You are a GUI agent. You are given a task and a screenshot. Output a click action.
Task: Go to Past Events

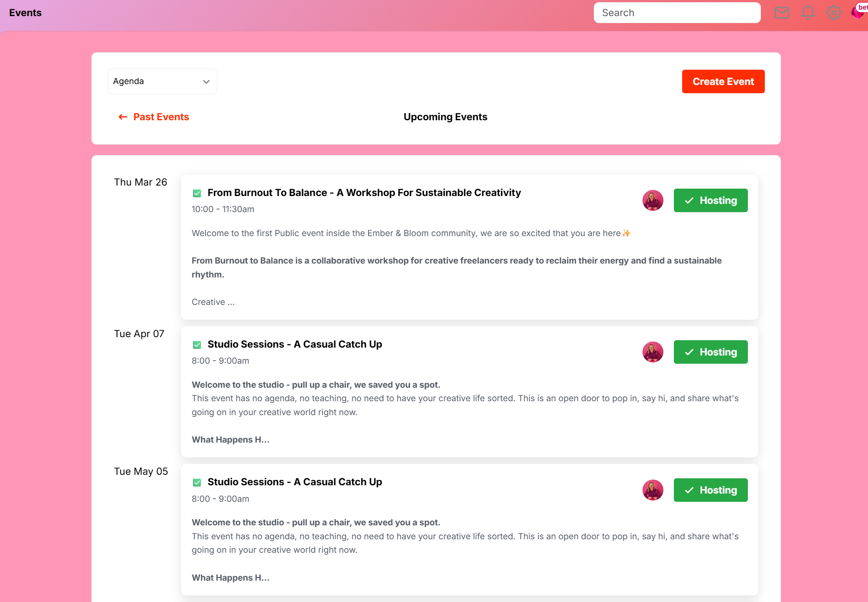(x=161, y=117)
